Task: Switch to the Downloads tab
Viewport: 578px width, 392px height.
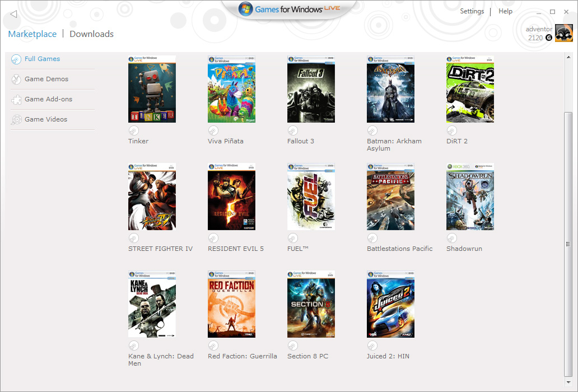Action: point(91,34)
